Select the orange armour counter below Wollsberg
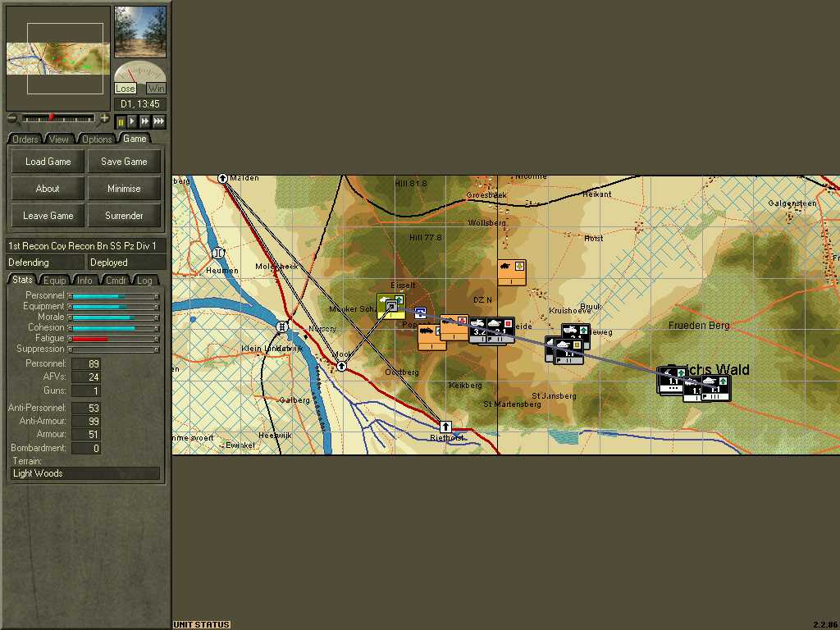This screenshot has height=630, width=840. click(x=512, y=272)
